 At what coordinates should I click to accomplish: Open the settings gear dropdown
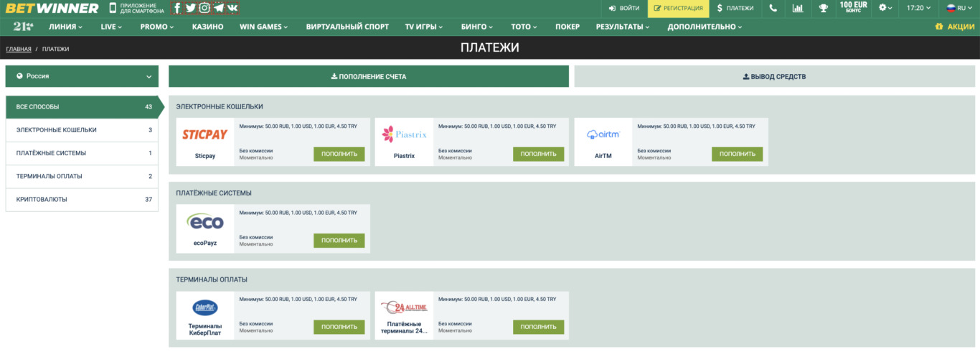(886, 9)
